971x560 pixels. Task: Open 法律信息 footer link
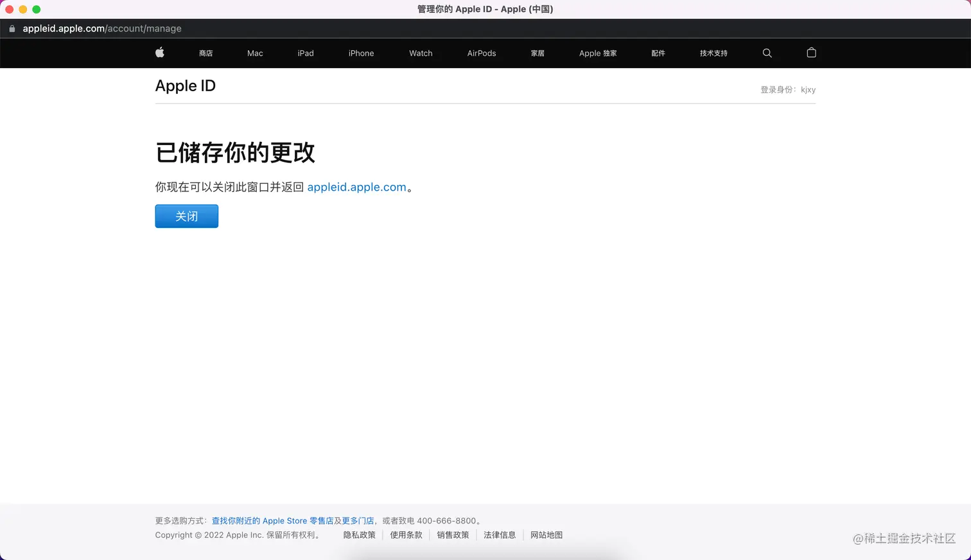pos(500,535)
